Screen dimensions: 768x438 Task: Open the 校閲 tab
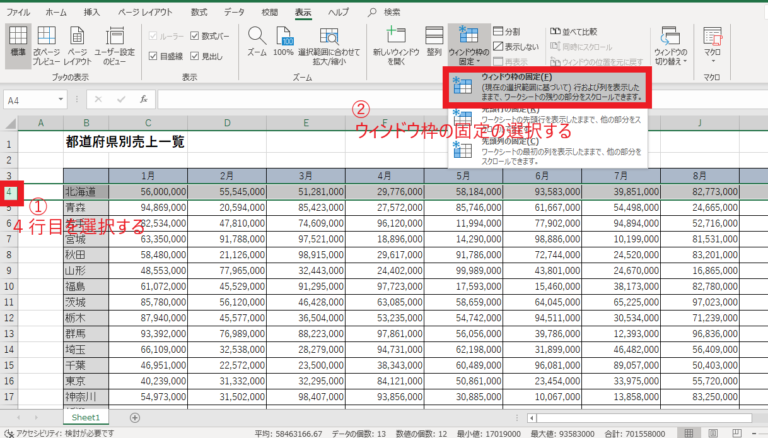coord(269,12)
